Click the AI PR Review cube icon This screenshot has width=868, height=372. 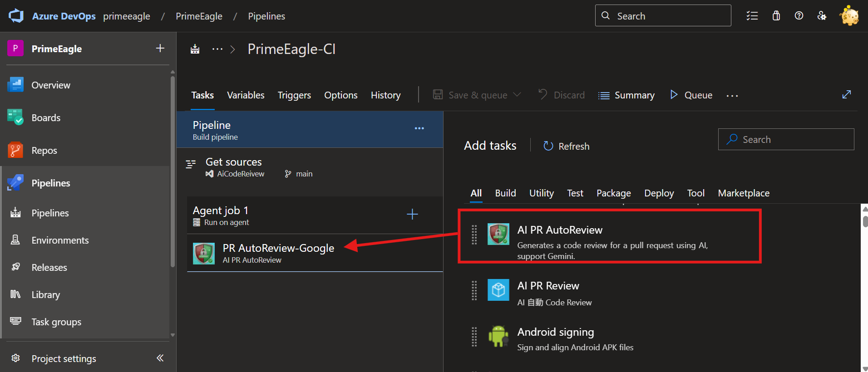click(x=498, y=290)
